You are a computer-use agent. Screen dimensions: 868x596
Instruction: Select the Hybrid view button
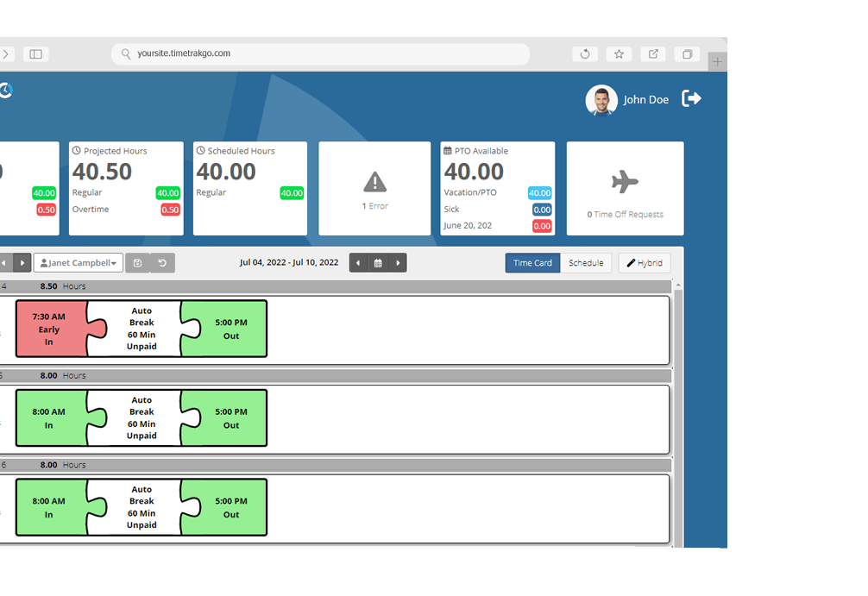(645, 263)
